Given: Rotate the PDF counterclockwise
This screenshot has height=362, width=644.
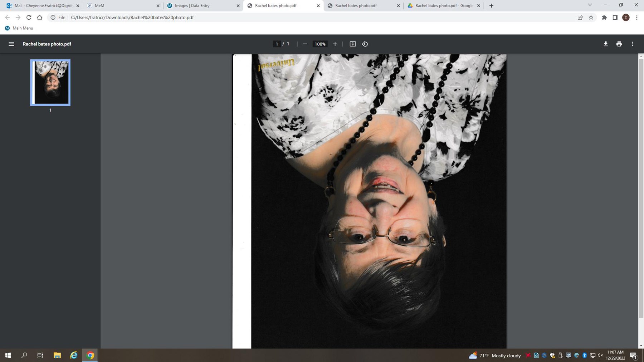Looking at the screenshot, I should [365, 44].
